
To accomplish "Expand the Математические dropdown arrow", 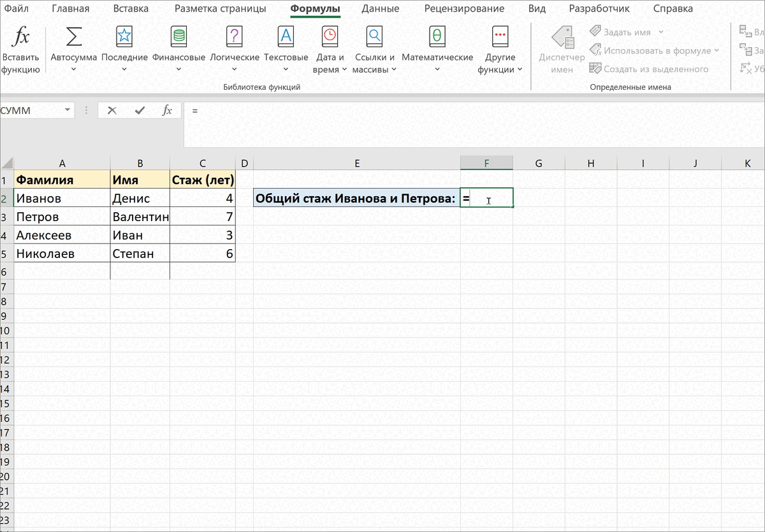I will pyautogui.click(x=437, y=69).
